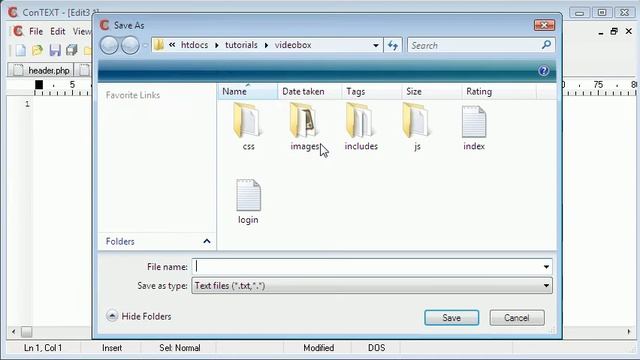Select the index file
The height and width of the screenshot is (360, 640).
[x=473, y=127]
